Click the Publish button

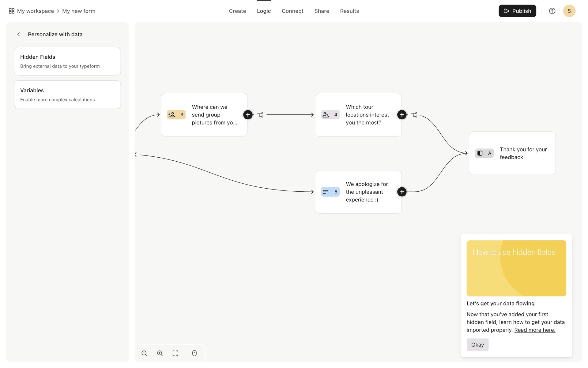point(517,11)
